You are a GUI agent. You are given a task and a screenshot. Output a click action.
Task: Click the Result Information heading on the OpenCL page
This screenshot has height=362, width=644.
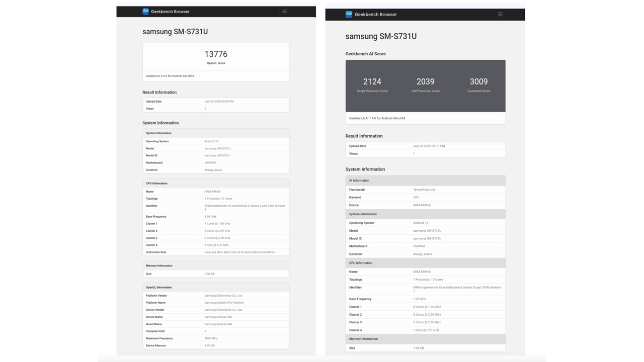point(159,93)
